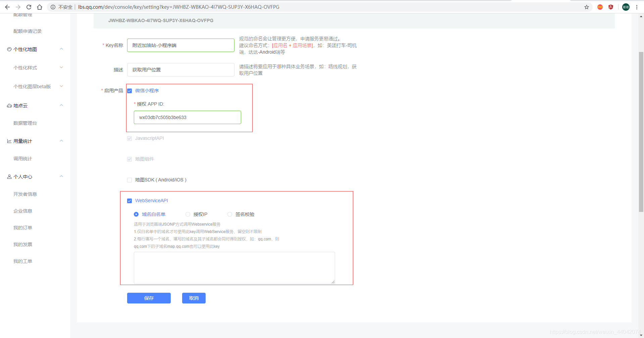
Task: Go back with the browser back arrow
Action: (x=7, y=7)
